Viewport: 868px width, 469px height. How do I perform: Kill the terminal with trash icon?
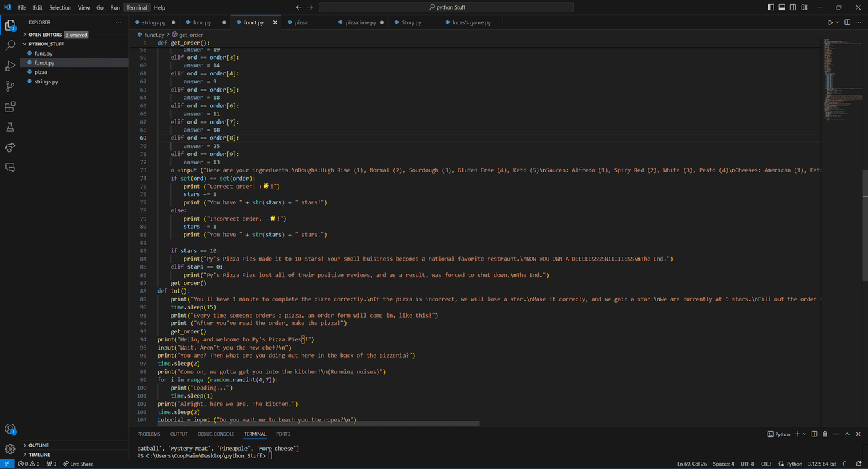click(825, 434)
